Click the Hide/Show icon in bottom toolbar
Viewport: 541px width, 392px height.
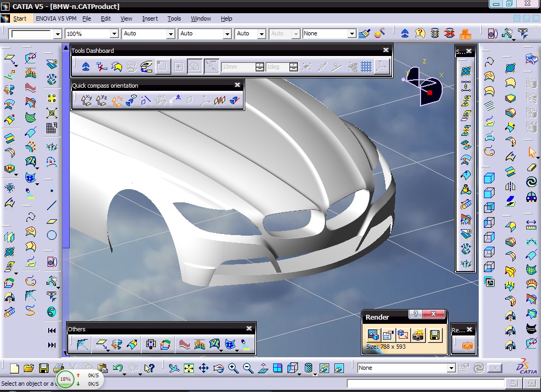pyautogui.click(x=324, y=368)
